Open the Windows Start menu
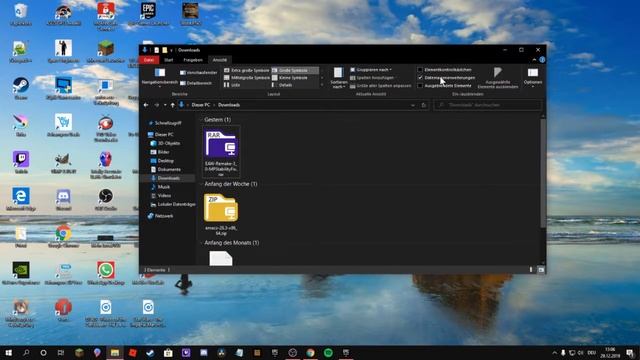Screen dimensions: 640x360 (x=8, y=353)
